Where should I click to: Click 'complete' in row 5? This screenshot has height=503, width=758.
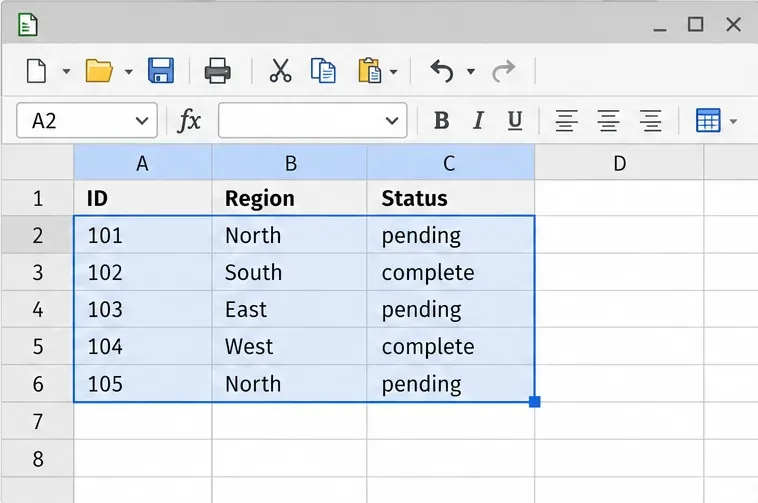coord(451,346)
